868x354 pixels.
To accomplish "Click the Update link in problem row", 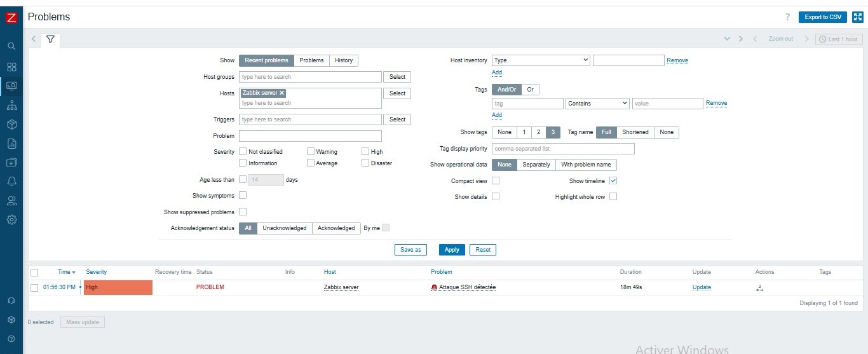I will 702,287.
